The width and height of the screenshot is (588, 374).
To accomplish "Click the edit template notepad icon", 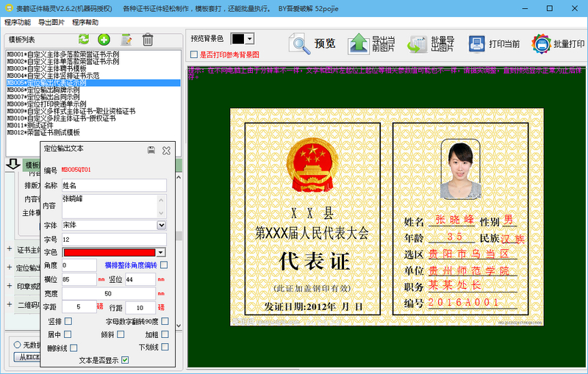I will tap(126, 40).
